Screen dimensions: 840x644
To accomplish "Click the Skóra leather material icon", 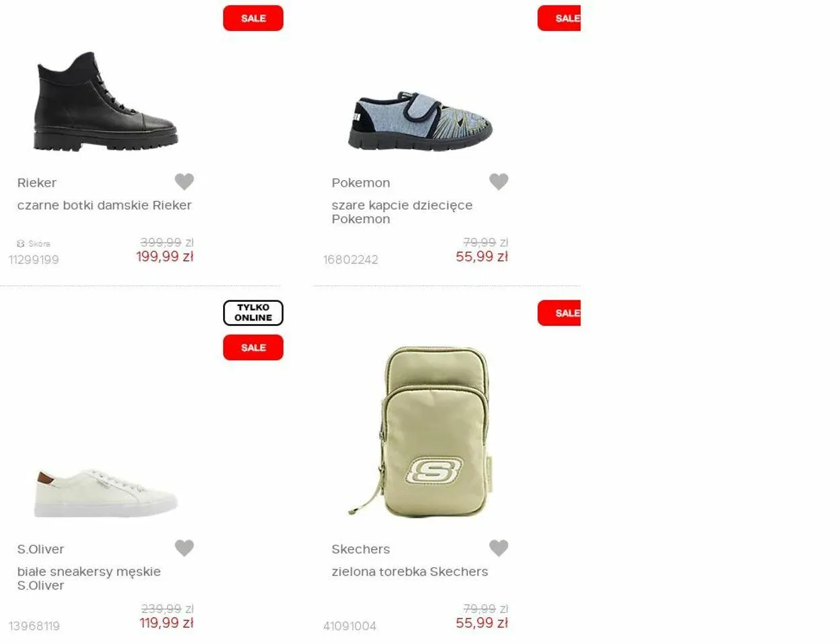I will tap(21, 243).
